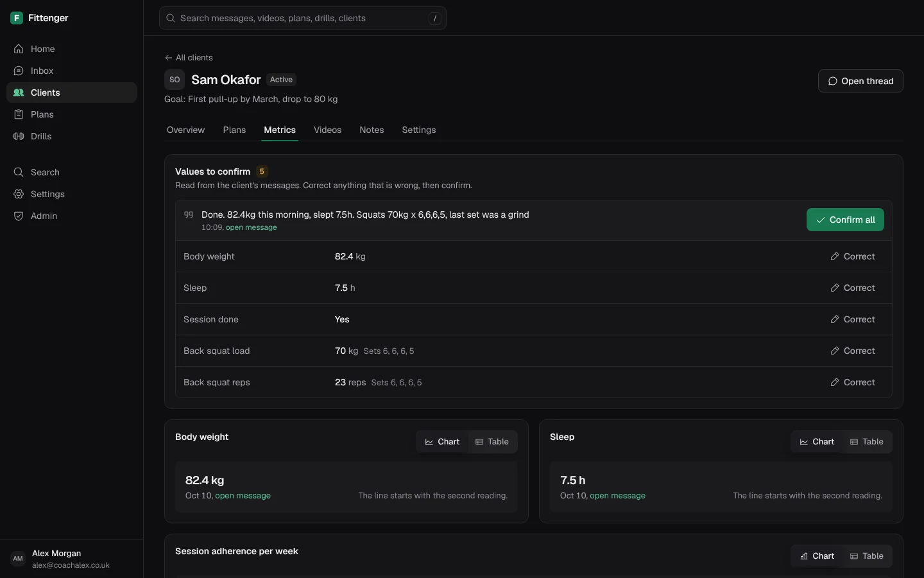Show Session adherence as Table
924x578 pixels.
867,556
